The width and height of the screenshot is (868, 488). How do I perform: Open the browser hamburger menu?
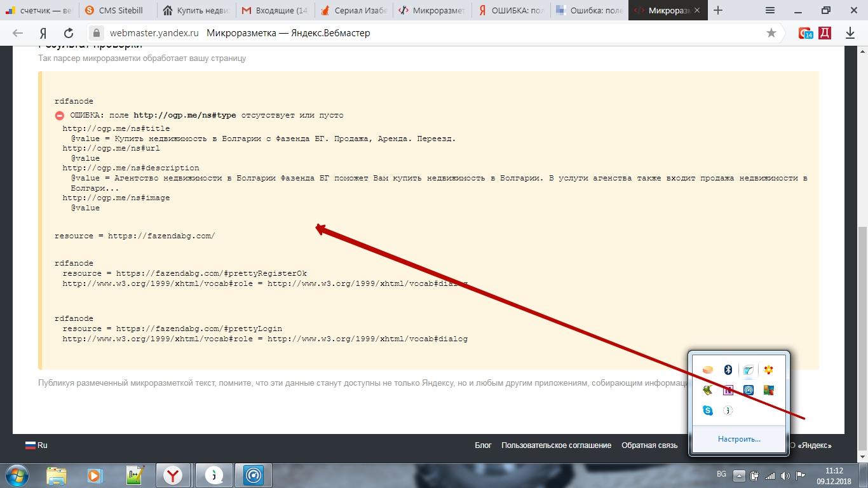point(770,10)
